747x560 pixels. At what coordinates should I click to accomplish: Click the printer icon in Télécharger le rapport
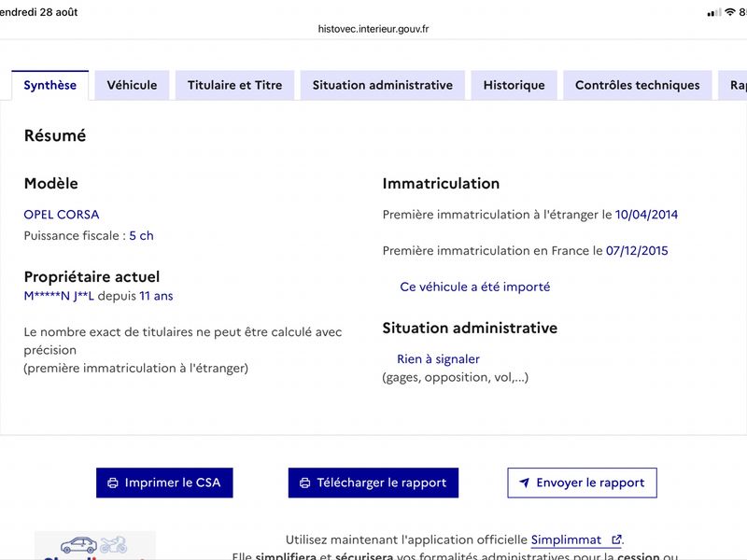[x=305, y=483]
